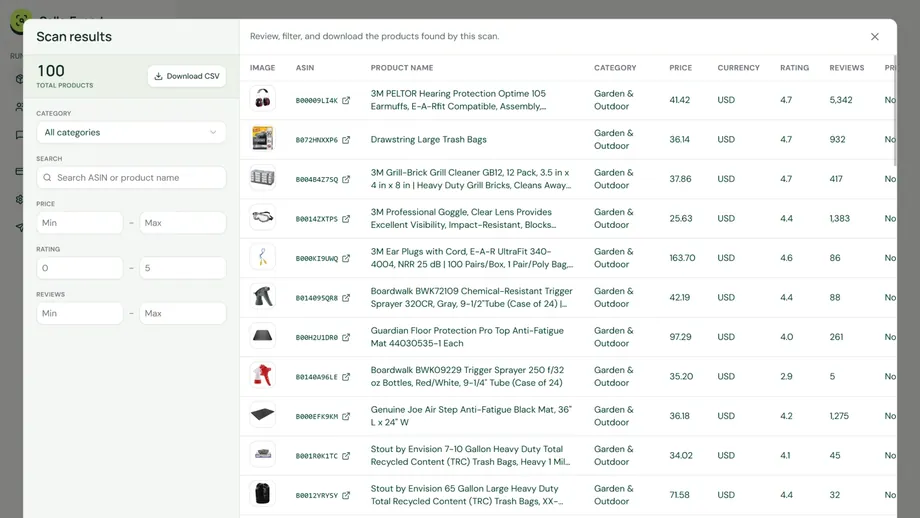
Task: Select the Guardian Floor Protection Pro Top name
Action: point(467,337)
